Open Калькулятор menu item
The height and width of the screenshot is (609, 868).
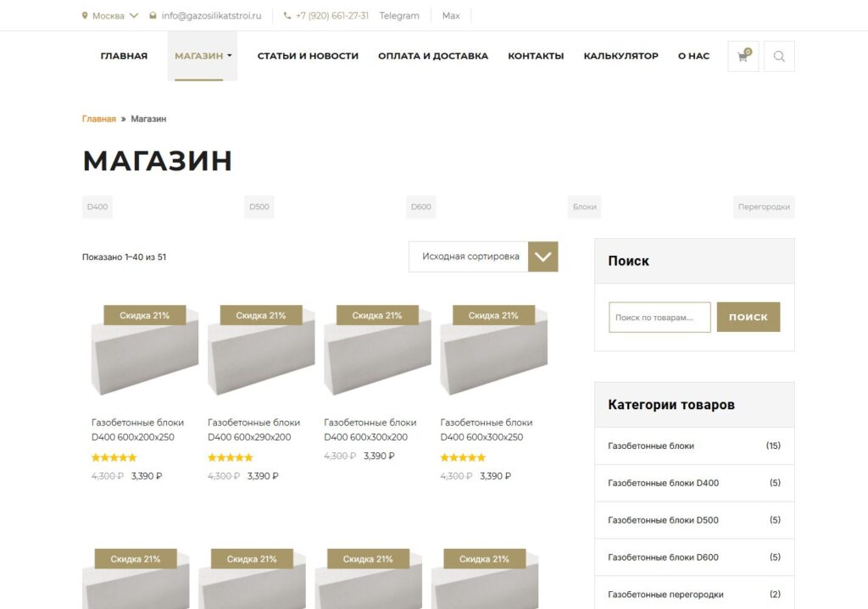tap(620, 56)
